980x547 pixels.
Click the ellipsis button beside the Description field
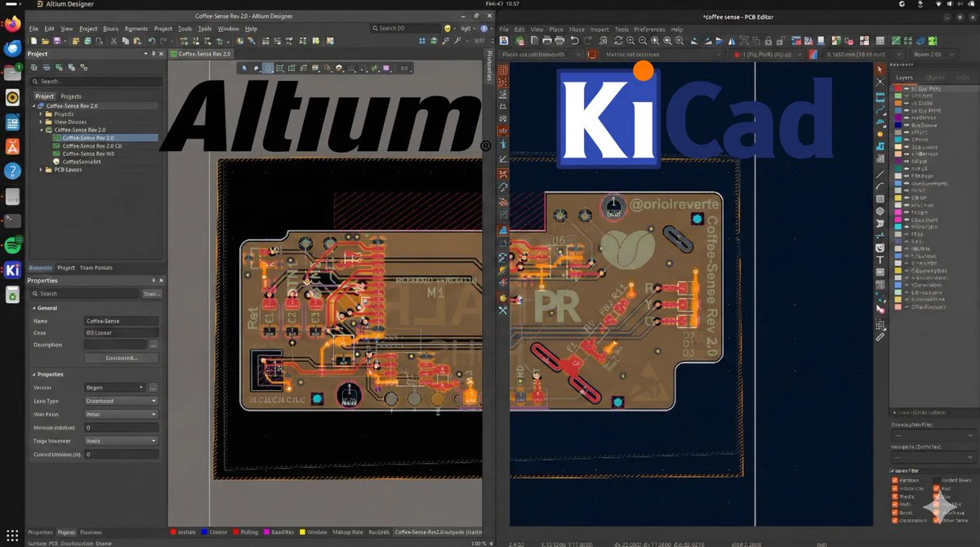(x=153, y=345)
